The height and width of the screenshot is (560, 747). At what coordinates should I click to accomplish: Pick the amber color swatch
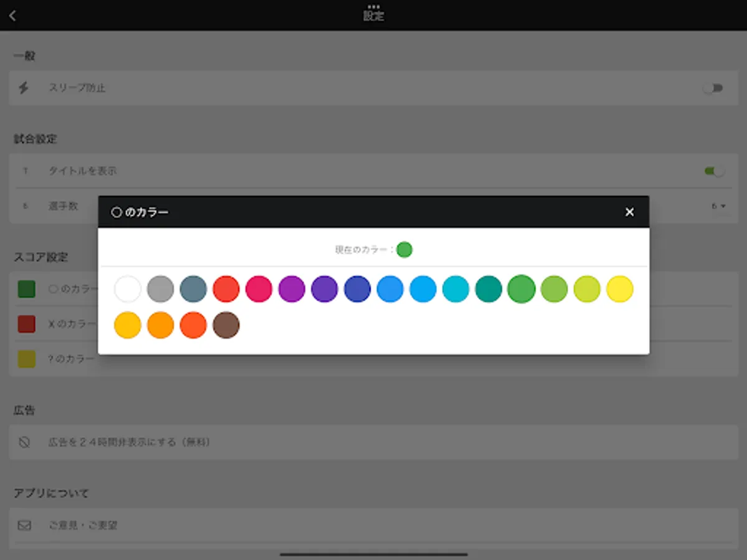pyautogui.click(x=128, y=325)
